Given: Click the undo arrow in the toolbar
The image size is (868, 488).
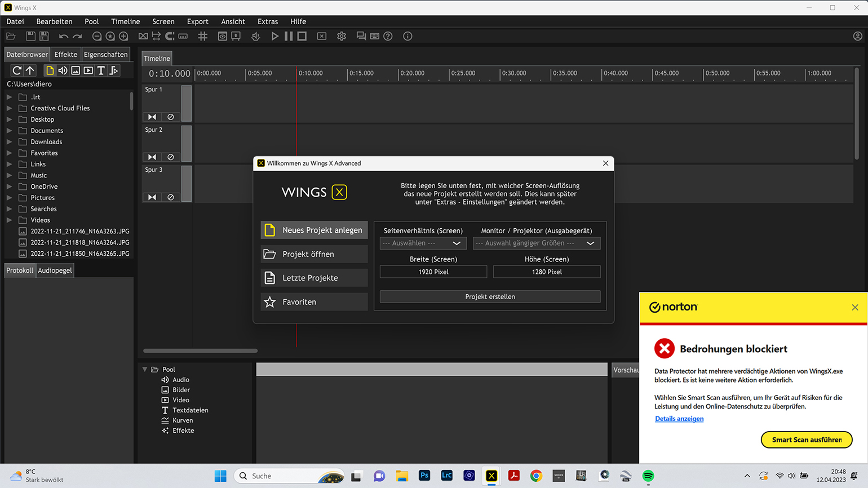Looking at the screenshot, I should click(x=63, y=36).
